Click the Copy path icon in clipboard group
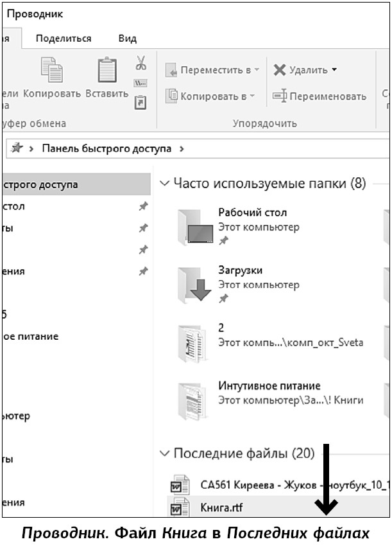The image size is (392, 546). [x=141, y=83]
